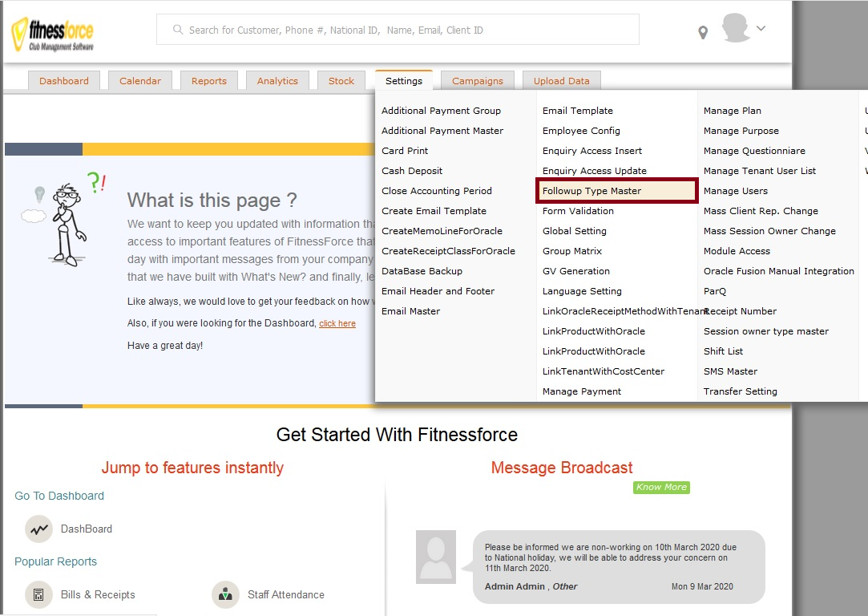Open the Stock tab
This screenshot has height=616, width=868.
click(341, 81)
